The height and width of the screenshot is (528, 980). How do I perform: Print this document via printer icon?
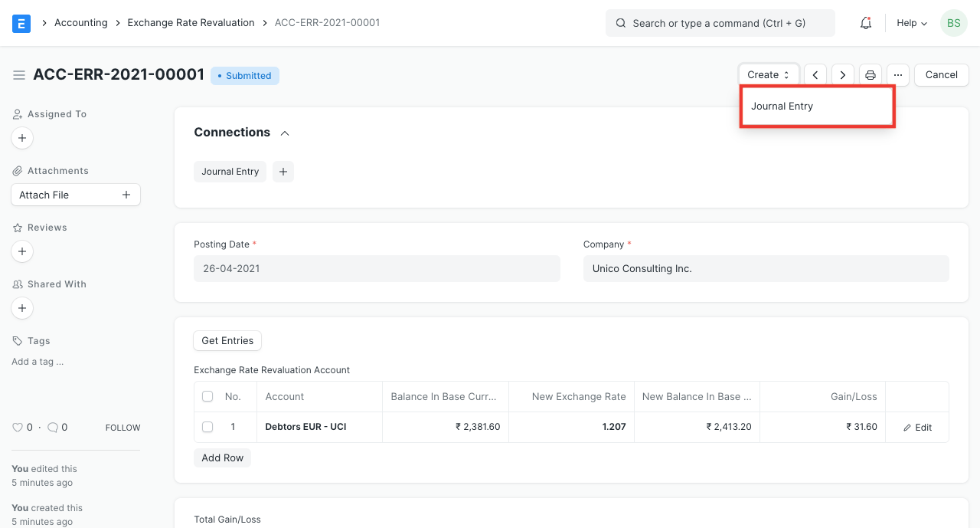(871, 75)
